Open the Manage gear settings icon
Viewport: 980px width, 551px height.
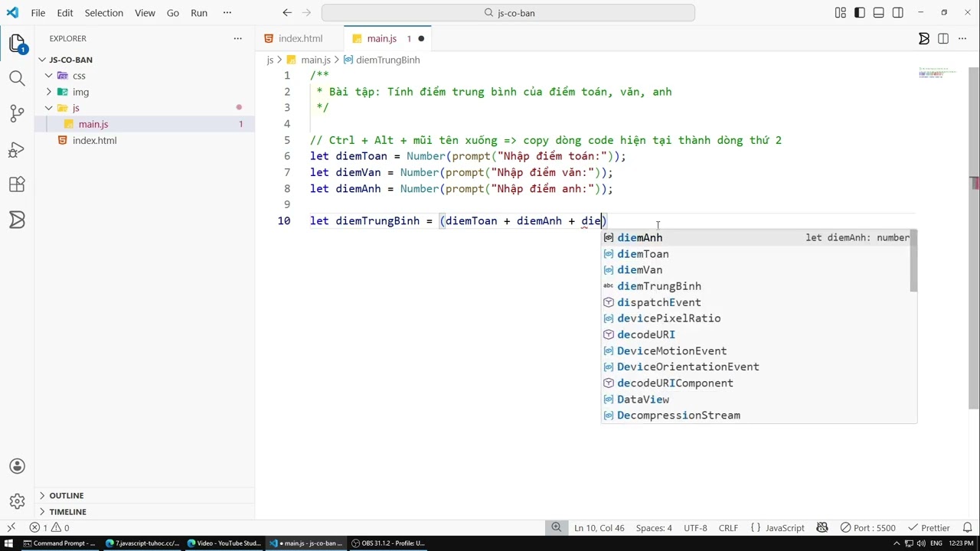pyautogui.click(x=17, y=501)
